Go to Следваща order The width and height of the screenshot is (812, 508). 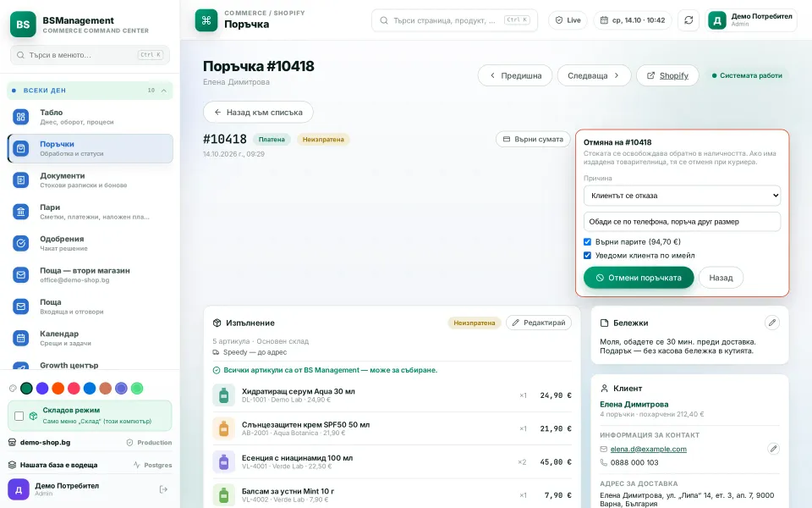[x=594, y=75]
